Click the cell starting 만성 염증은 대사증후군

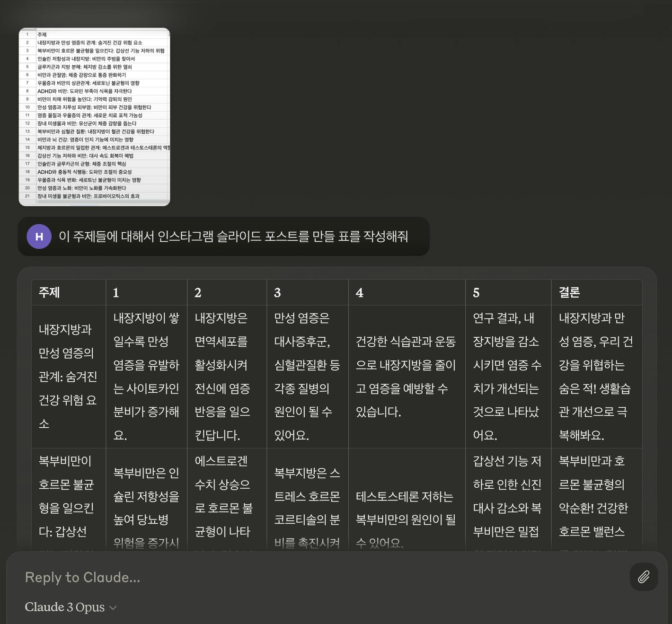[308, 377]
